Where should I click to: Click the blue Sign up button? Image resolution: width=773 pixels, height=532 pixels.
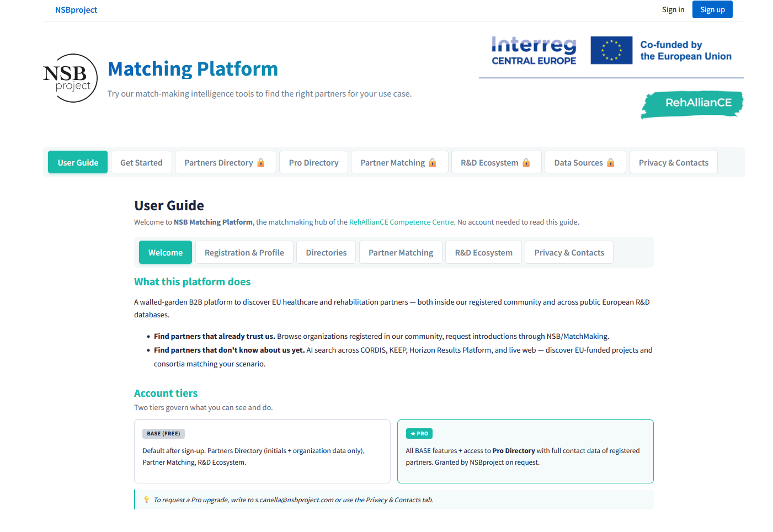click(712, 9)
